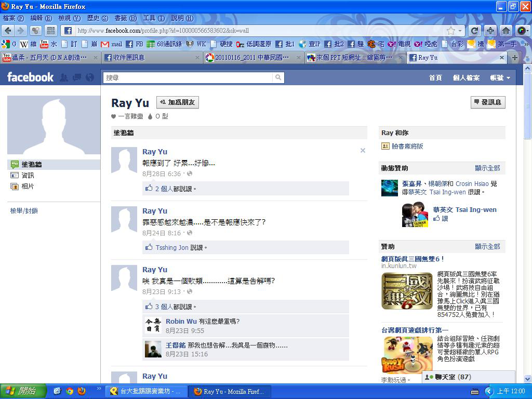Click 顯示全部 beside 動態贊助
This screenshot has width=532, height=399.
487,168
